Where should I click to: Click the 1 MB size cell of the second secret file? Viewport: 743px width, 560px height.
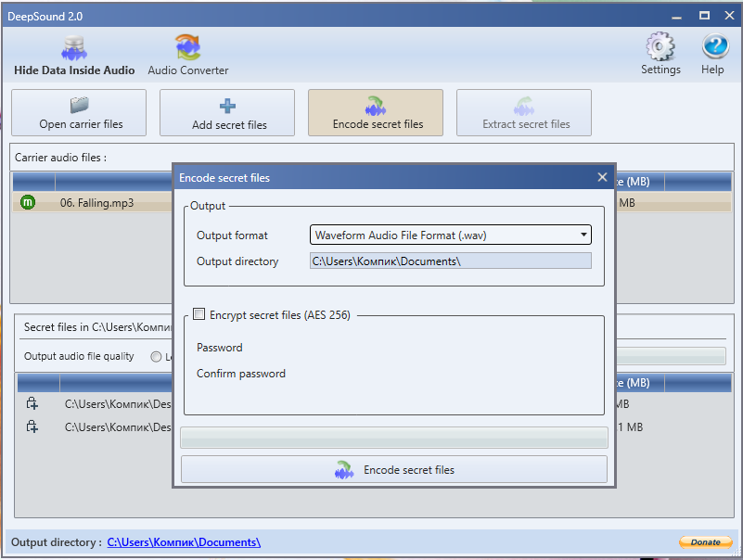tap(630, 427)
